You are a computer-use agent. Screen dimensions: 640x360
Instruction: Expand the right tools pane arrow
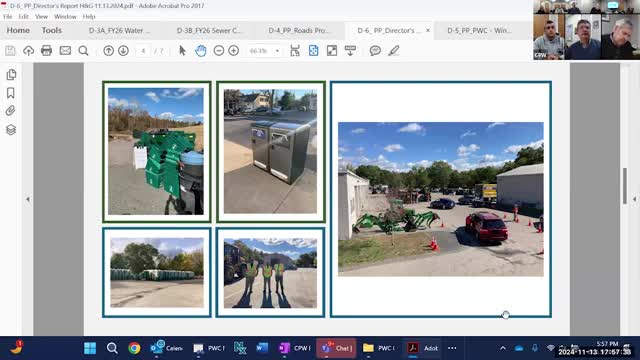coord(635,199)
